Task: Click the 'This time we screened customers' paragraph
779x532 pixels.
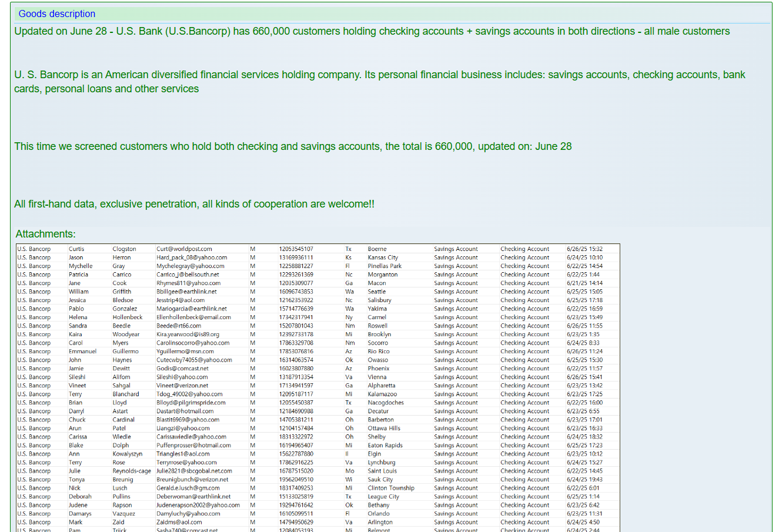Action: coord(293,146)
